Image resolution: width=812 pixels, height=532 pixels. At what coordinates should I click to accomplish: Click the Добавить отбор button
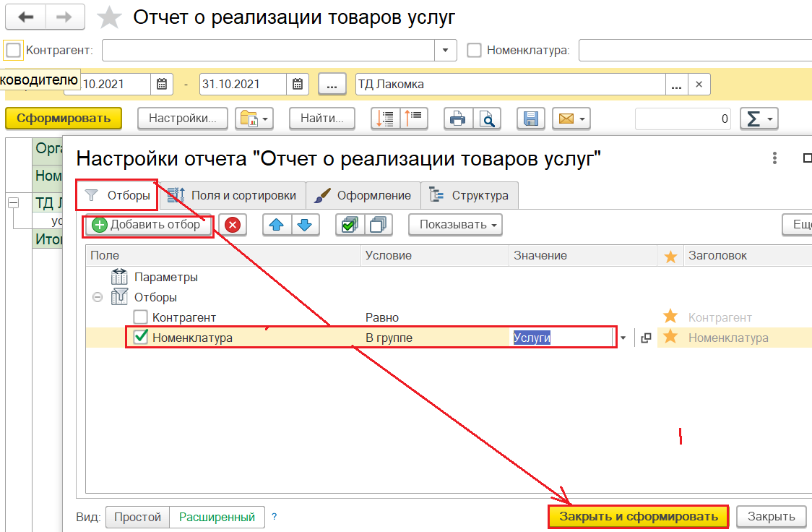click(147, 225)
